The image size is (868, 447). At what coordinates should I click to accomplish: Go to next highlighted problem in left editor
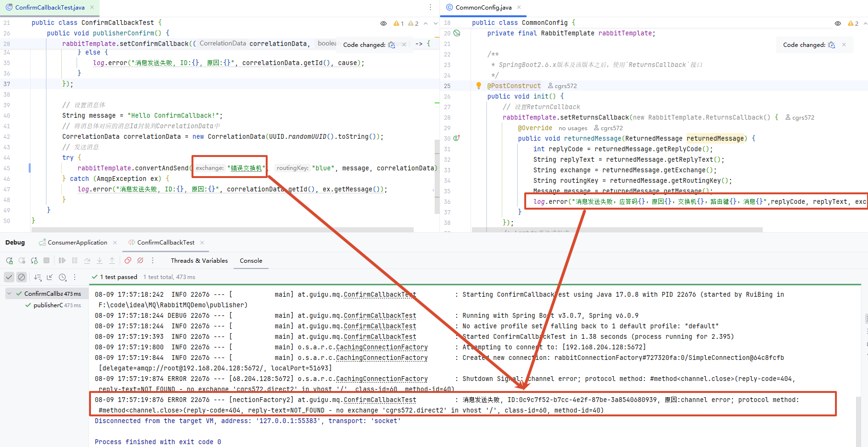(x=435, y=23)
